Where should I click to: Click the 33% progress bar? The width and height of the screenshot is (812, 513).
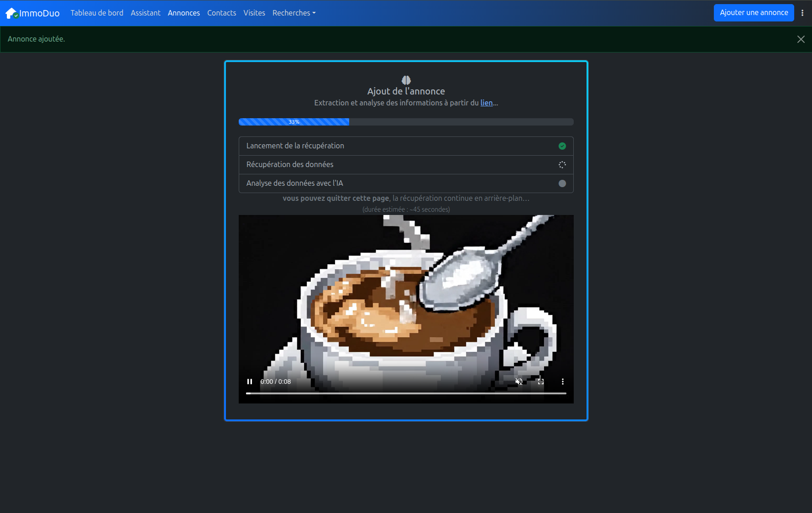point(406,122)
